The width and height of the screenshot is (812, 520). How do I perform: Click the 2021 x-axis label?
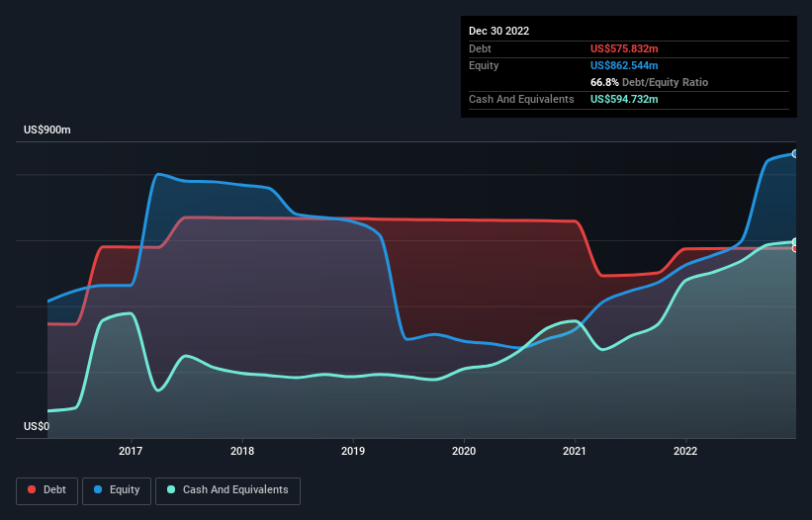click(x=575, y=451)
